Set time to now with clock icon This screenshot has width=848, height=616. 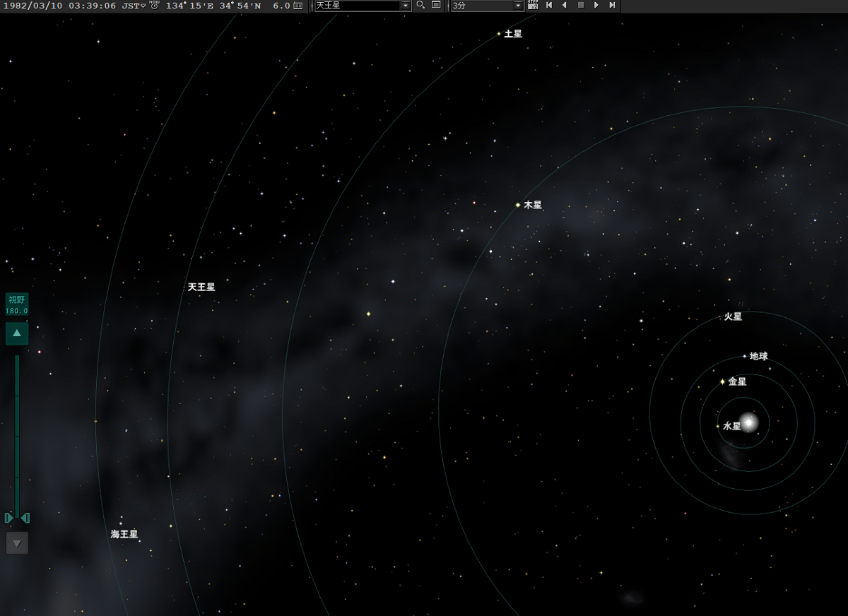click(x=154, y=5)
